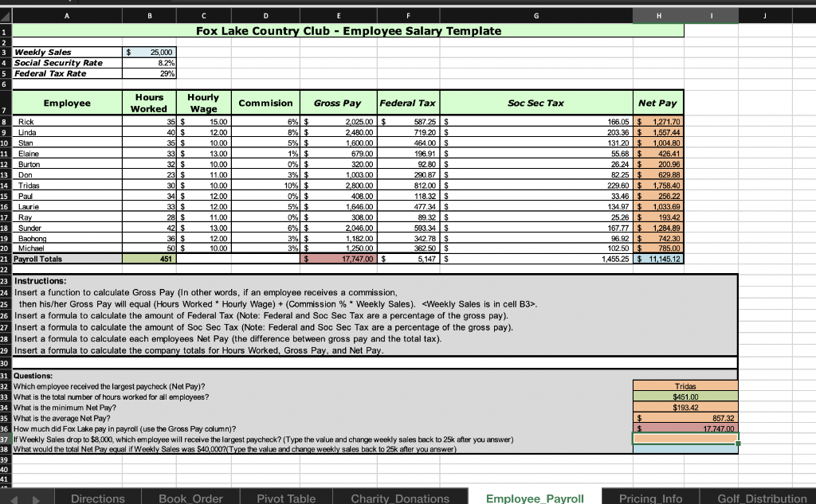Screen dimensions: 816x504
Task: Select row 37 header
Action: pyautogui.click(x=6, y=439)
